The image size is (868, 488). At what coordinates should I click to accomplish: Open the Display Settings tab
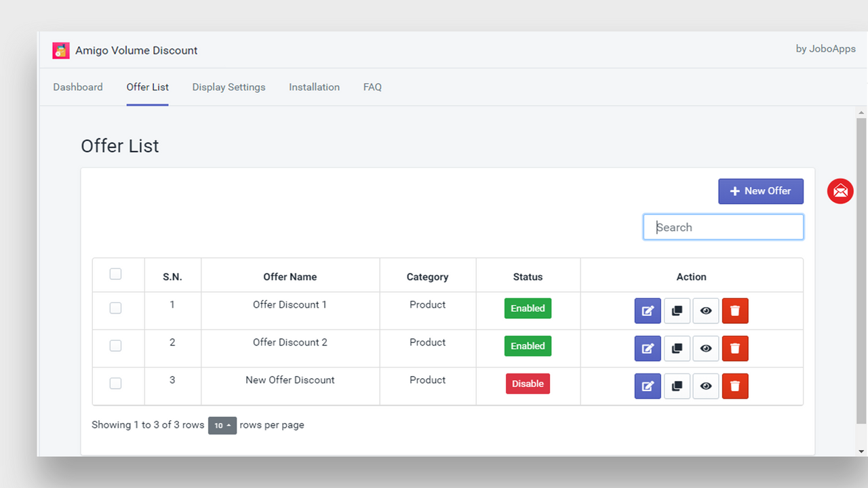[x=229, y=87]
